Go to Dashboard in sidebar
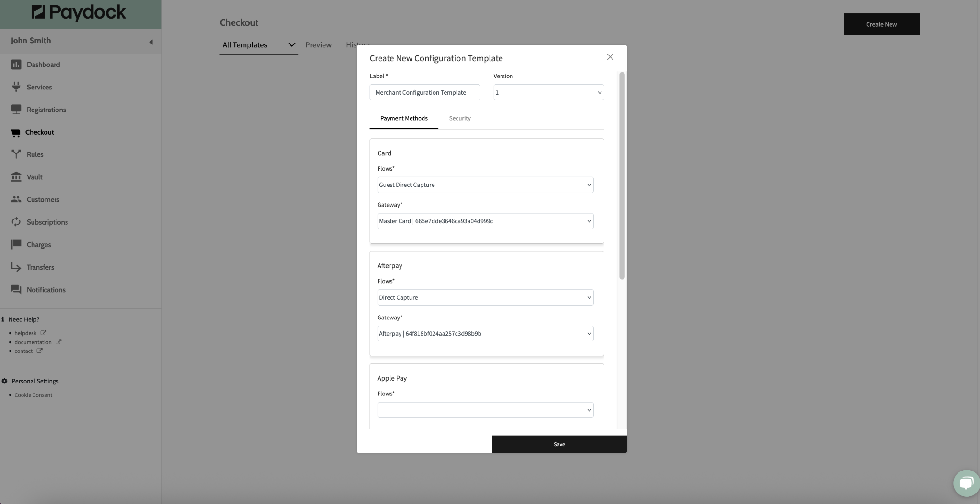 tap(43, 65)
